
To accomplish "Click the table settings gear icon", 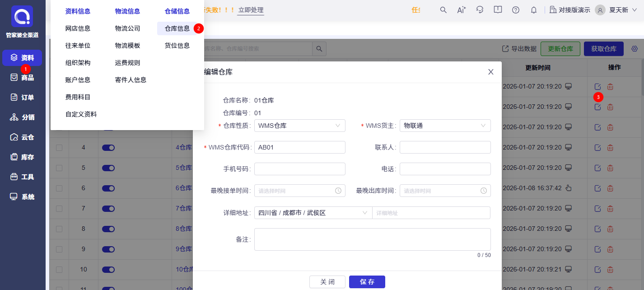I will [x=635, y=49].
